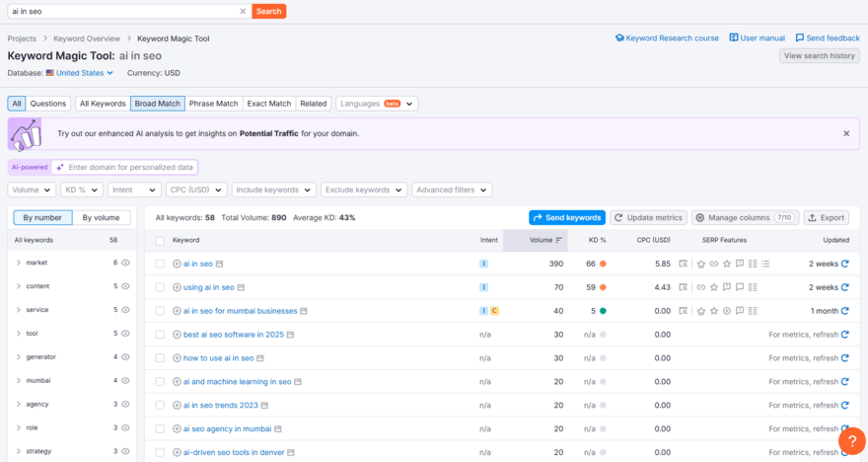
Task: Clear the search field with the X icon
Action: [x=243, y=11]
